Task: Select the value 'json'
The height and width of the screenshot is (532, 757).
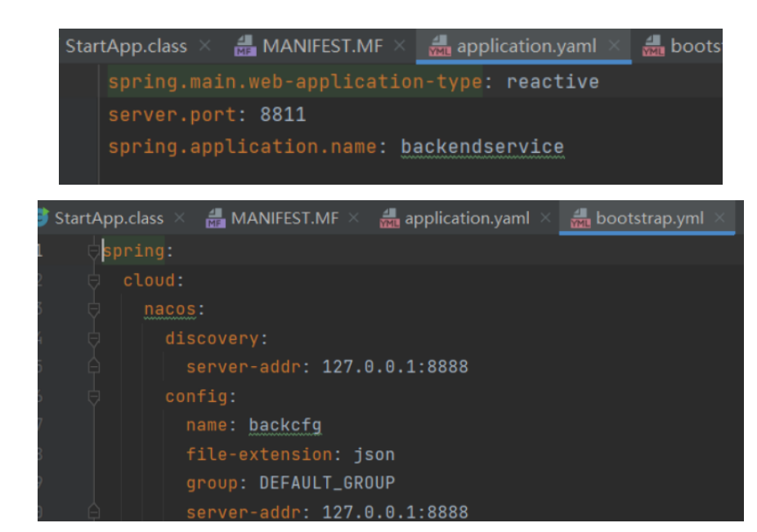Action: click(374, 454)
